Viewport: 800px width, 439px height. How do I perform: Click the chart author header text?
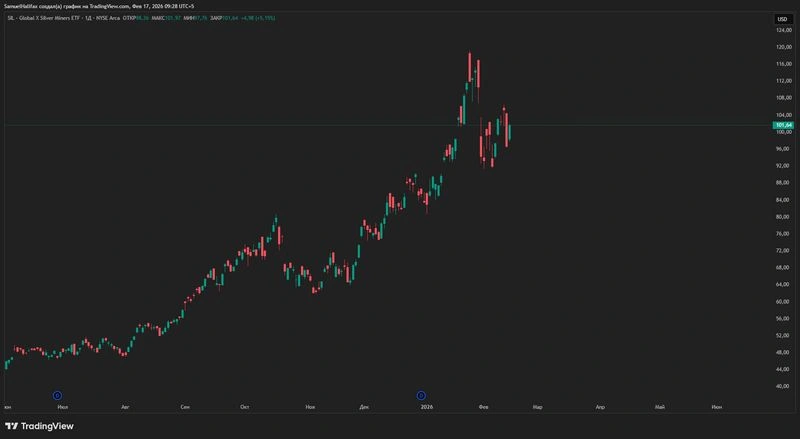[99, 6]
